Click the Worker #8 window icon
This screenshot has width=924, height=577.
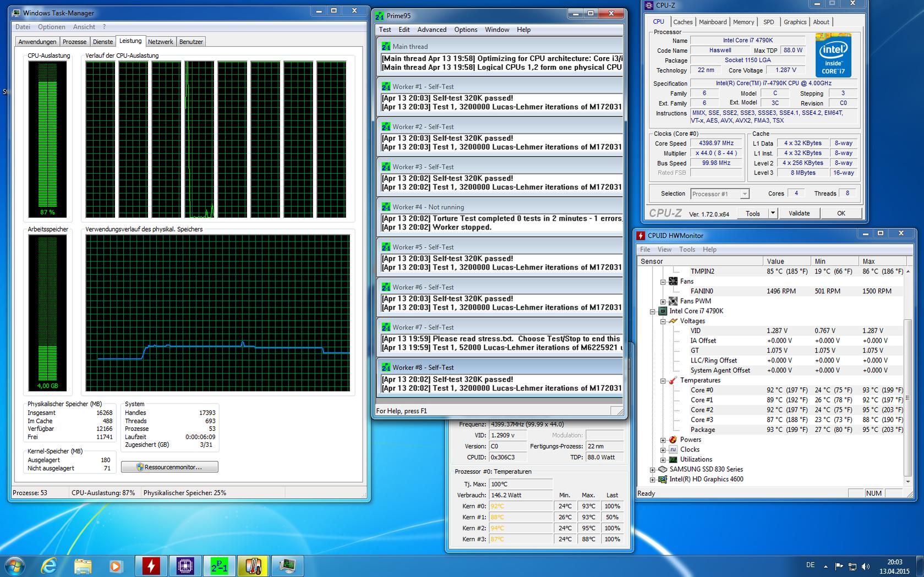(x=385, y=367)
